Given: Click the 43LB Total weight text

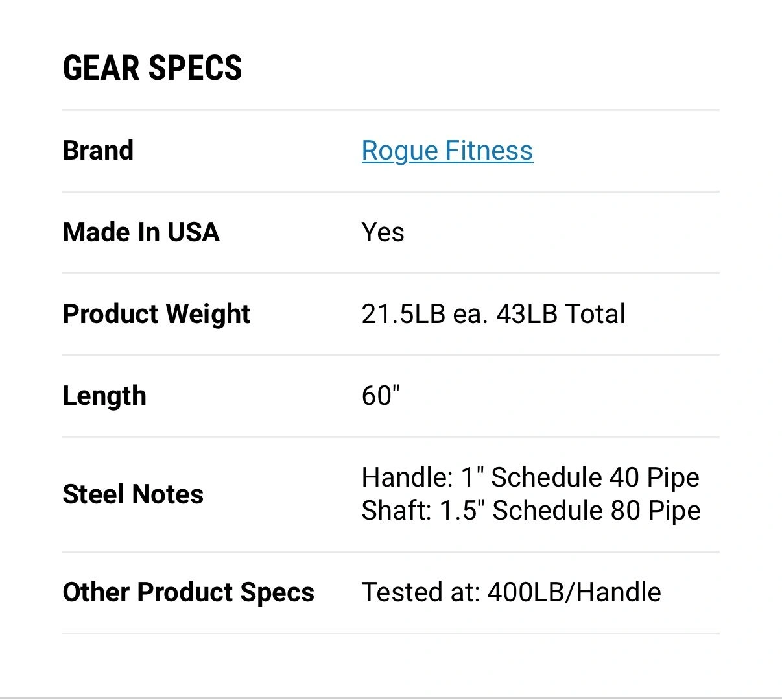Looking at the screenshot, I should tap(560, 314).
